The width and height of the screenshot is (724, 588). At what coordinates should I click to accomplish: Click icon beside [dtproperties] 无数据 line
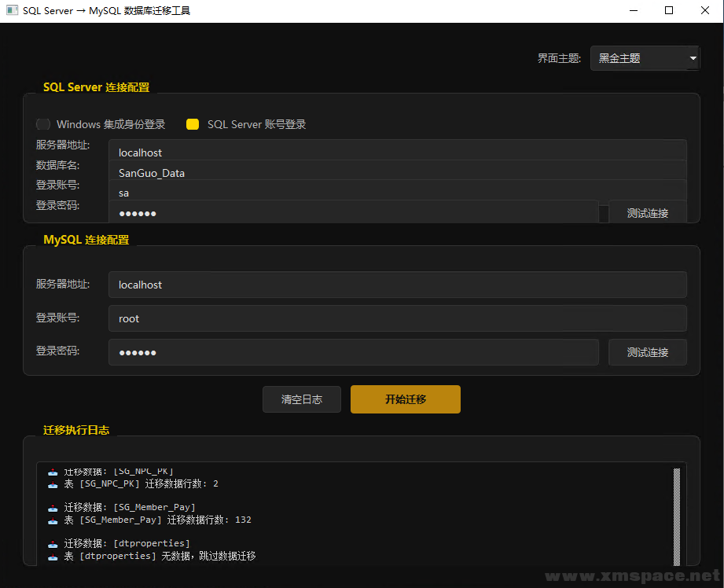pos(53,557)
